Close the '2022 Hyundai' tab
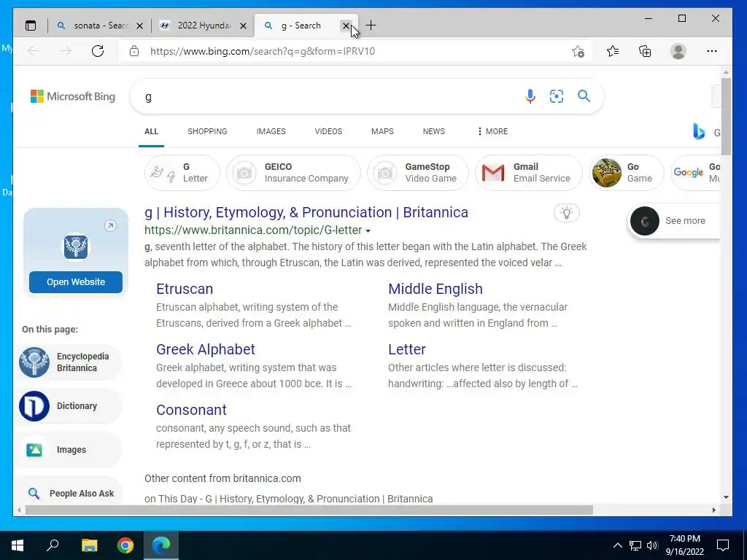747x560 pixels. pyautogui.click(x=243, y=26)
